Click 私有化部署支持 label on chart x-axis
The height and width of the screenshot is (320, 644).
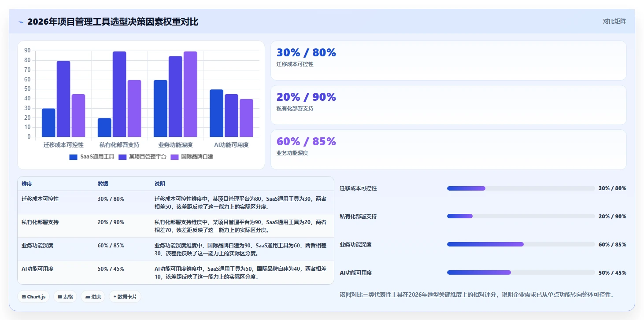coord(119,145)
